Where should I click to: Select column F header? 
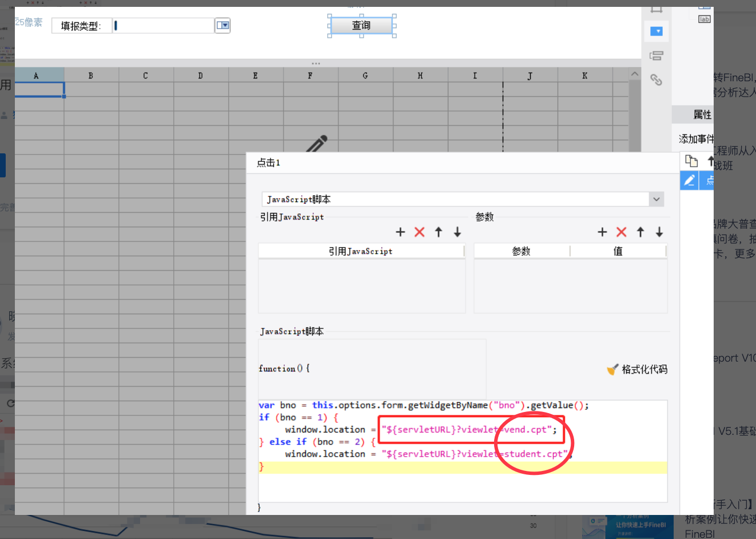click(311, 76)
